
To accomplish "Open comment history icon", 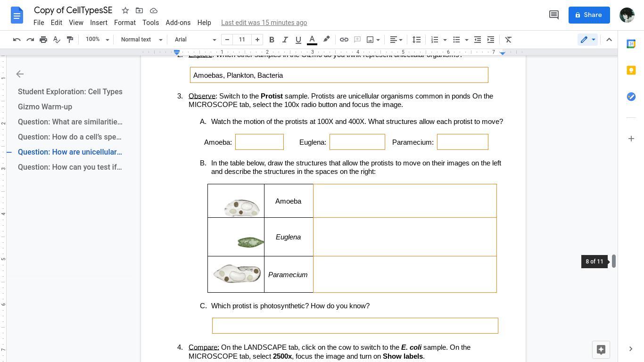I will [554, 15].
